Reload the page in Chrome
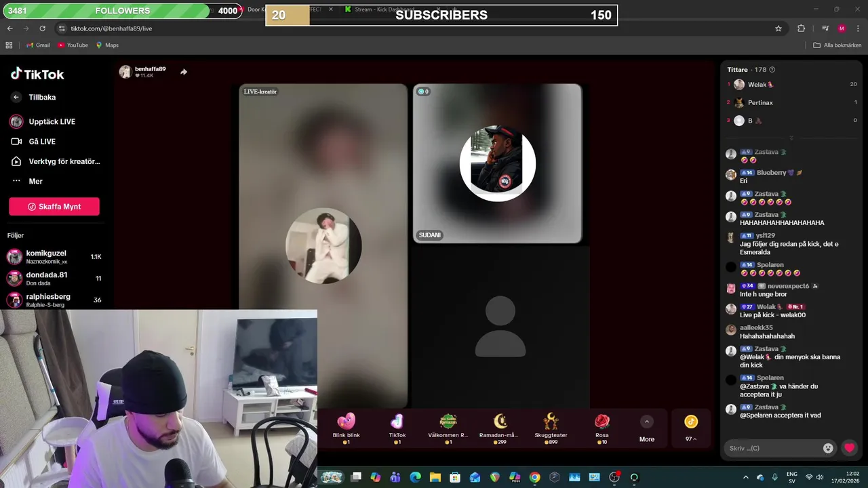 pyautogui.click(x=42, y=28)
